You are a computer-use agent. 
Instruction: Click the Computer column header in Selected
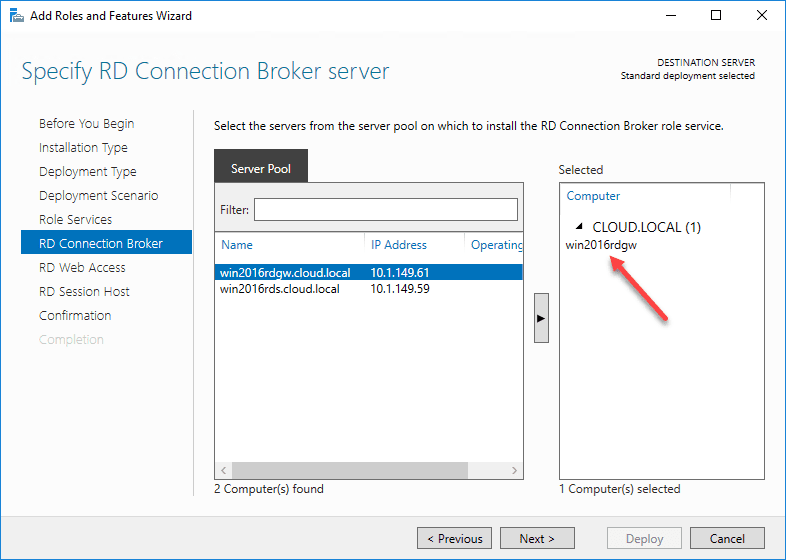[x=593, y=196]
